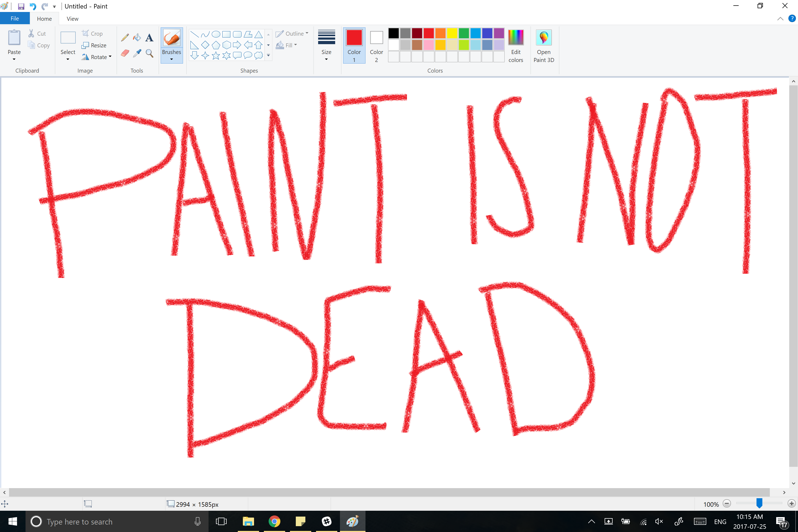Switch to the View tab
798x532 pixels.
pyautogui.click(x=72, y=19)
